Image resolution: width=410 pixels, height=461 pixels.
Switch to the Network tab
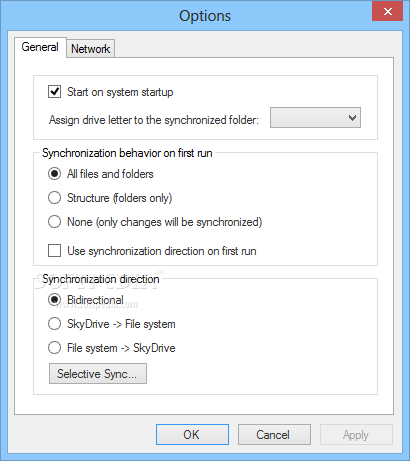pos(90,49)
